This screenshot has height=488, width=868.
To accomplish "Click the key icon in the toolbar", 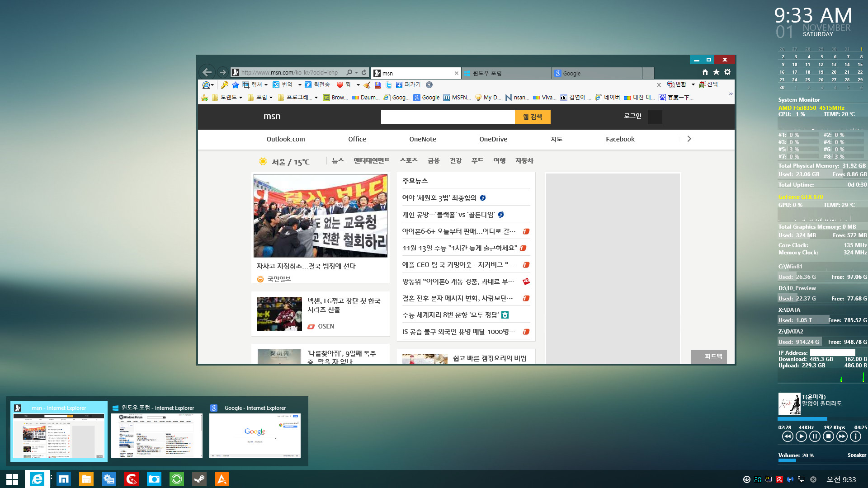I will [225, 85].
